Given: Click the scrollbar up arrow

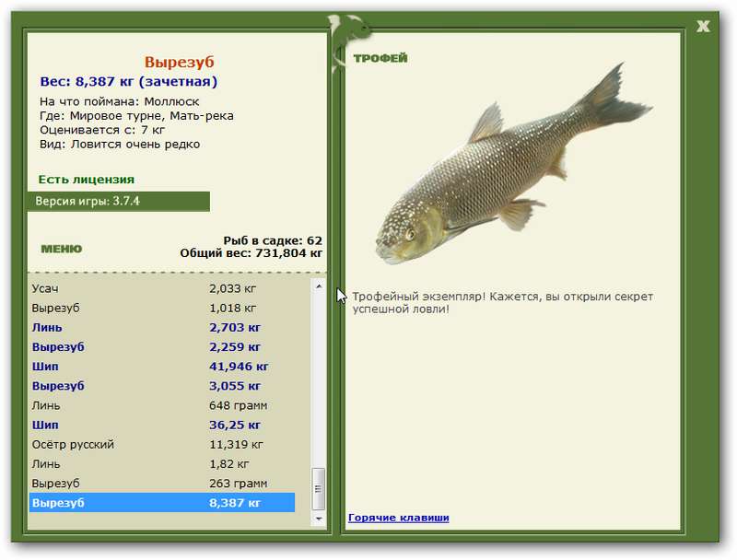Looking at the screenshot, I should point(319,286).
